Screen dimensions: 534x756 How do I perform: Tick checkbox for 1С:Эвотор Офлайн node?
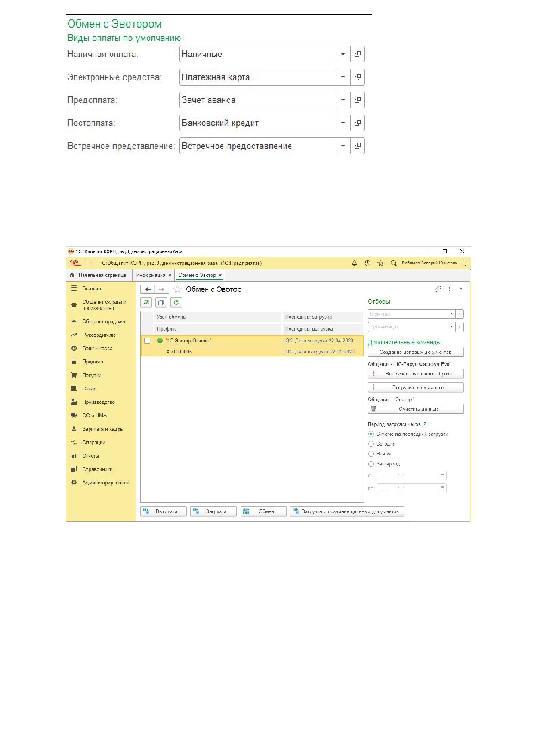147,341
